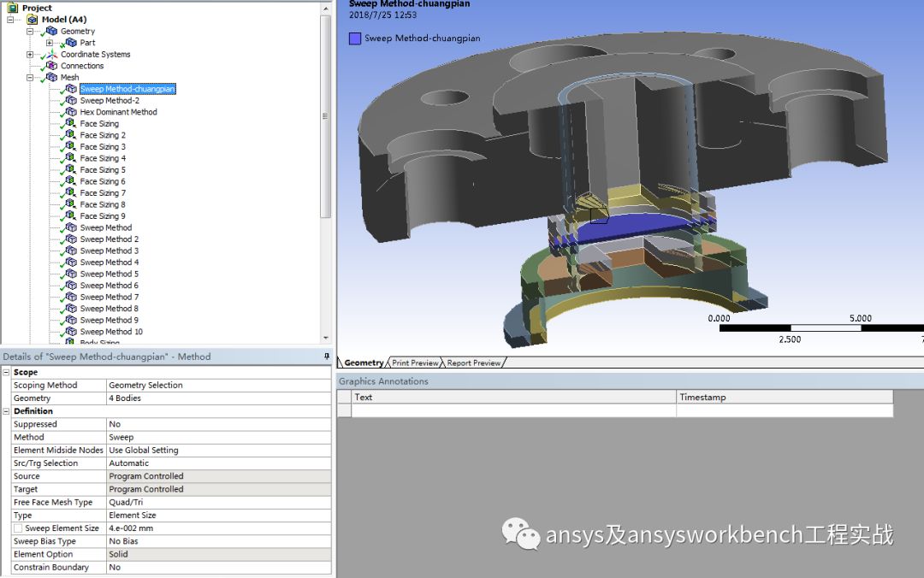Switch to the Print Preview tab
This screenshot has height=578, width=924.
click(x=414, y=363)
